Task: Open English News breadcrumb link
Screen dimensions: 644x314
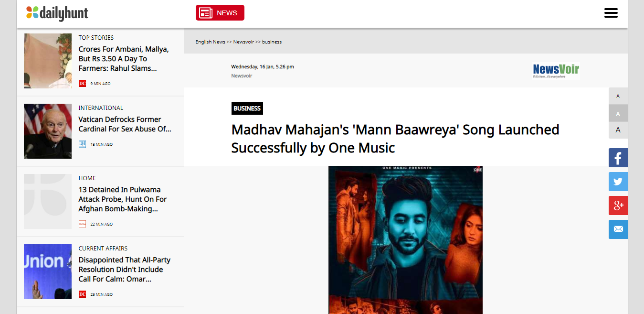Action: tap(210, 42)
